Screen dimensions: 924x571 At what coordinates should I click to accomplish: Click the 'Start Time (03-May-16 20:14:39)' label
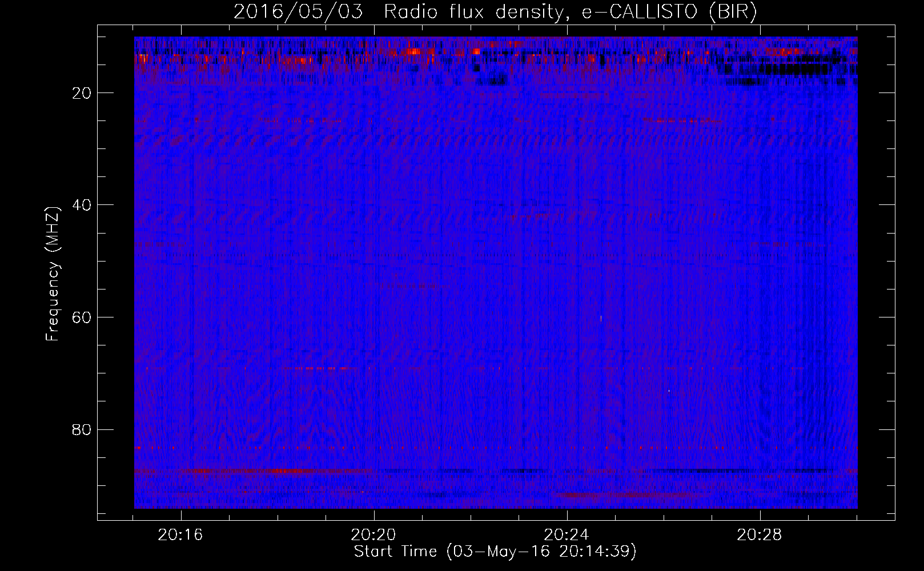click(495, 552)
